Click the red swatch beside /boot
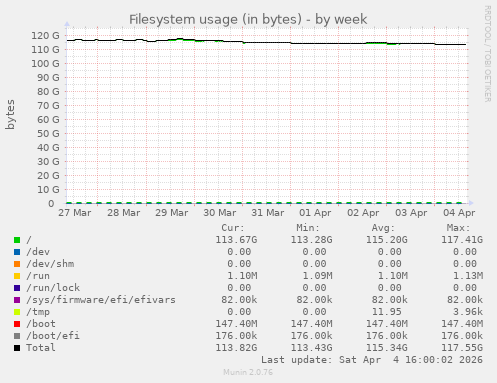 (x=17, y=324)
